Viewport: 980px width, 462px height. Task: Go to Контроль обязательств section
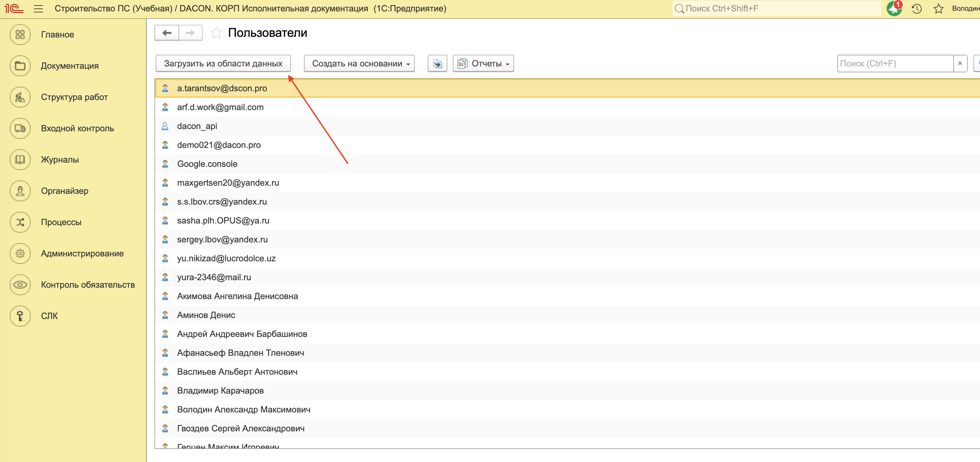pos(88,285)
